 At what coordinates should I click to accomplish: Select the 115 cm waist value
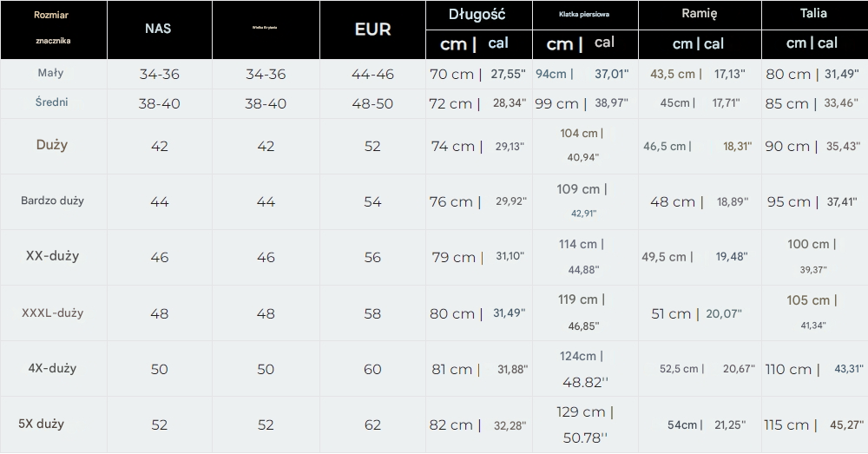[x=787, y=424]
